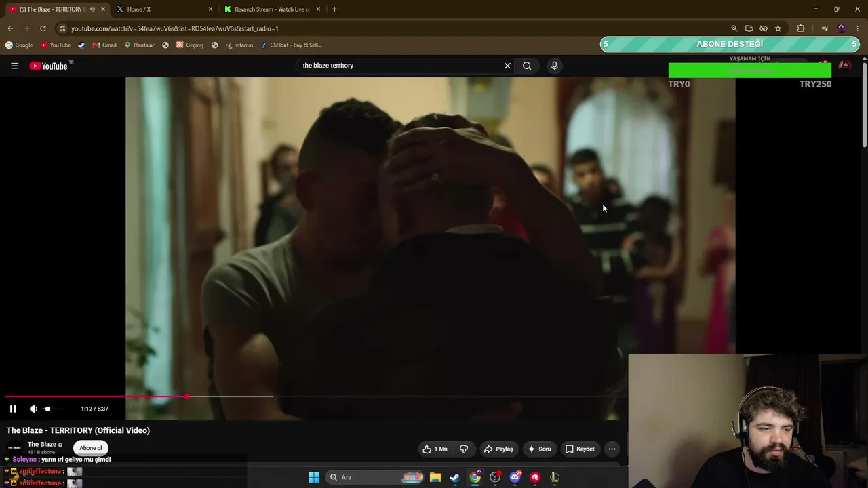Bookmark this page with the star
Viewport: 868px width, 488px height.
click(778, 28)
